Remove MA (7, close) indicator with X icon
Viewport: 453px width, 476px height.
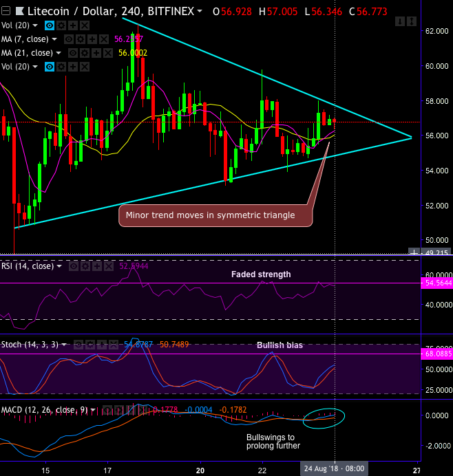click(x=104, y=39)
